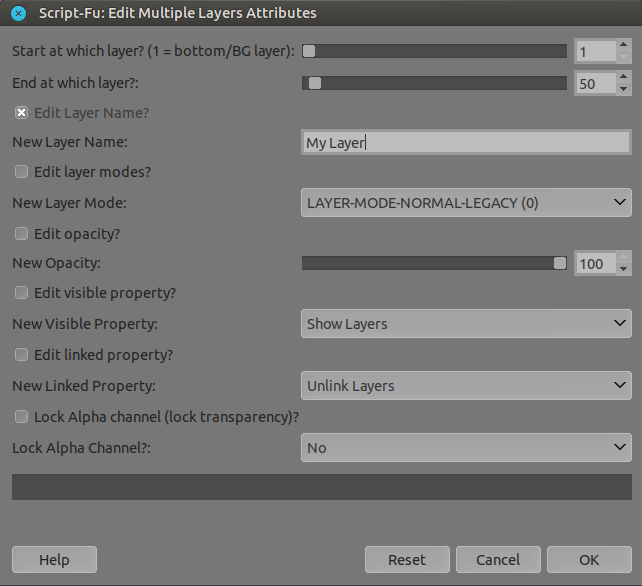The height and width of the screenshot is (586, 642).
Task: Open the New Layer Mode dropdown
Action: click(x=465, y=203)
